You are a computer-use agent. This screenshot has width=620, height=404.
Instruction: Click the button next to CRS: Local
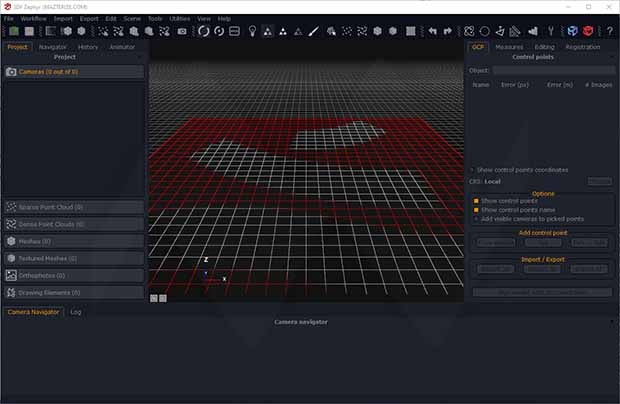point(599,181)
